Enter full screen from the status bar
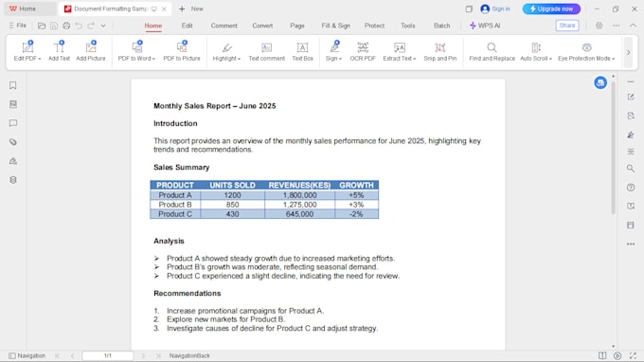Image resolution: width=644 pixels, height=362 pixels. click(633, 355)
